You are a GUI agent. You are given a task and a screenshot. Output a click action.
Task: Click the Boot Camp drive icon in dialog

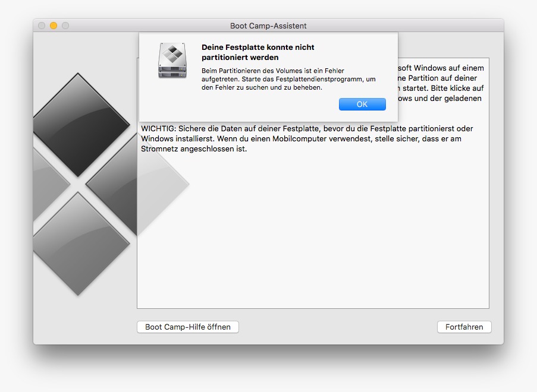[x=172, y=61]
